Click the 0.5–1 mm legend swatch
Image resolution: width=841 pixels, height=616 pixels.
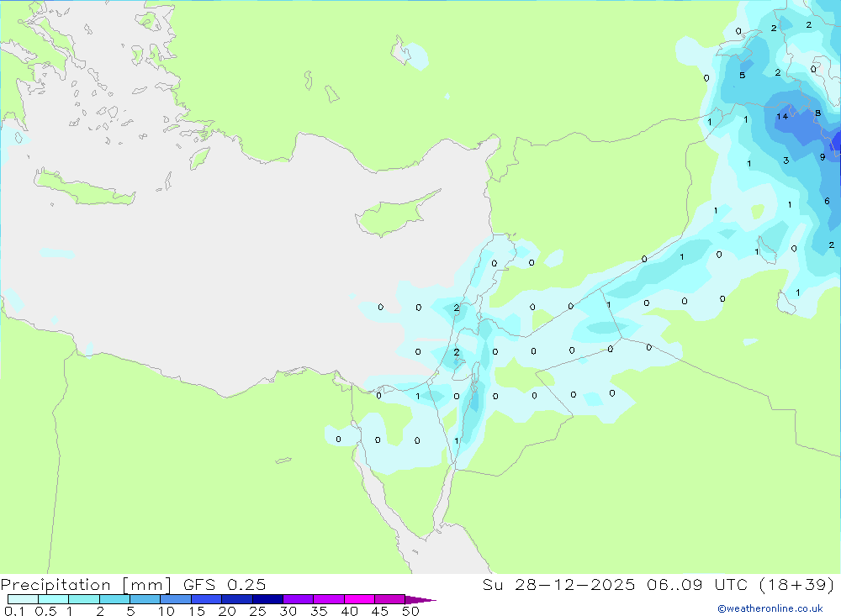tap(54, 599)
